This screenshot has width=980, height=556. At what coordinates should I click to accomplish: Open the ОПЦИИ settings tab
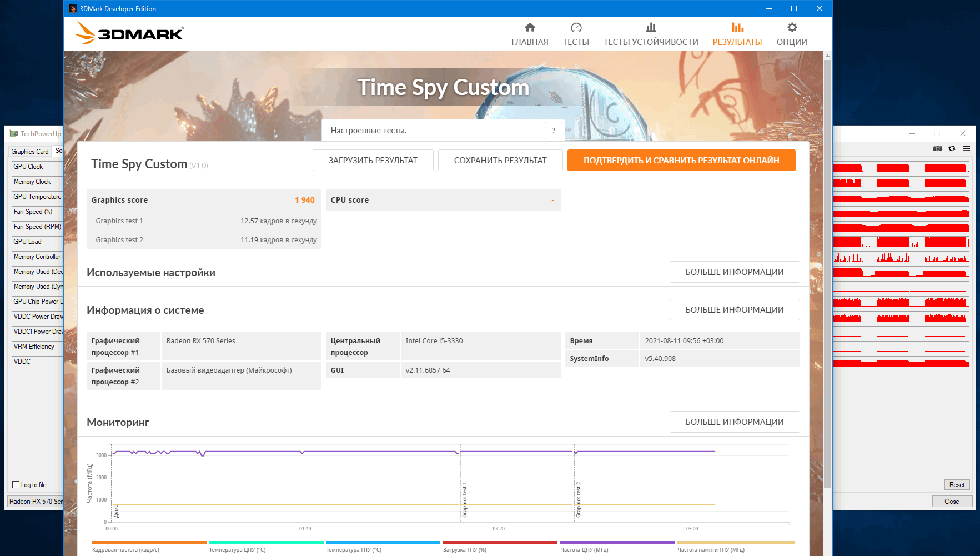pos(792,34)
